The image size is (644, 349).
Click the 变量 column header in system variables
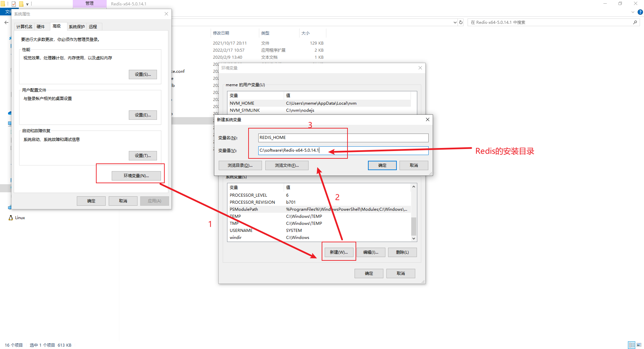pos(256,188)
